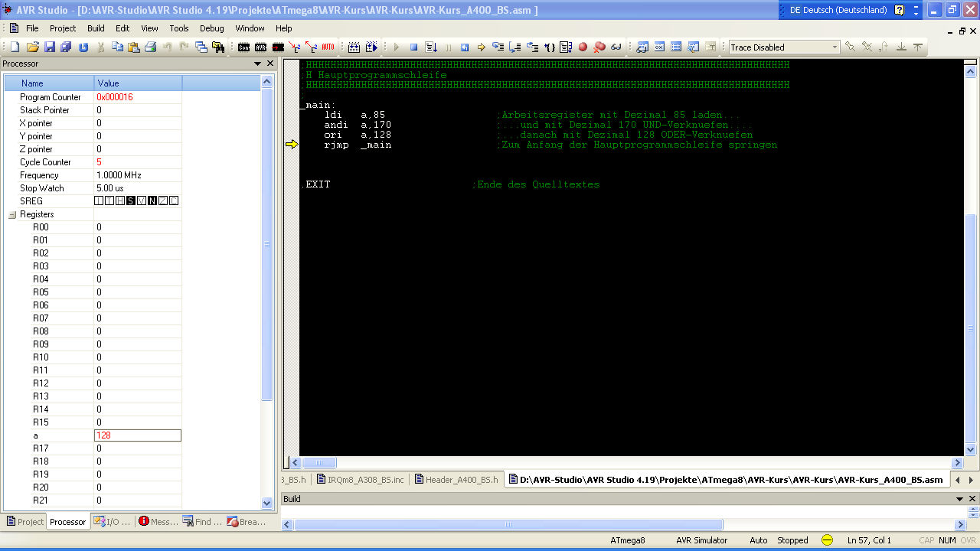Screen dimensions: 980x551
Task: Open the Tools menu
Action: tap(179, 28)
